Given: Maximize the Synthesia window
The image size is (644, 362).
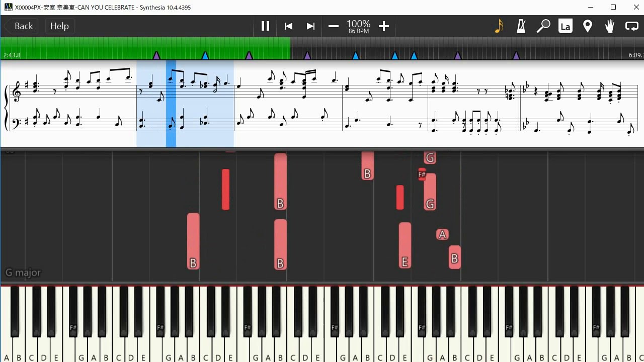Looking at the screenshot, I should 613,7.
